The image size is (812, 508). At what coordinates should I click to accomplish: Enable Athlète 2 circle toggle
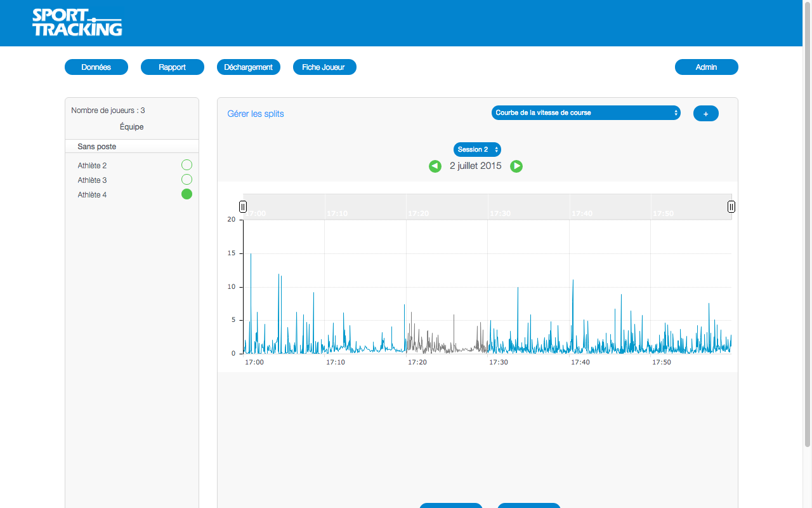187,165
